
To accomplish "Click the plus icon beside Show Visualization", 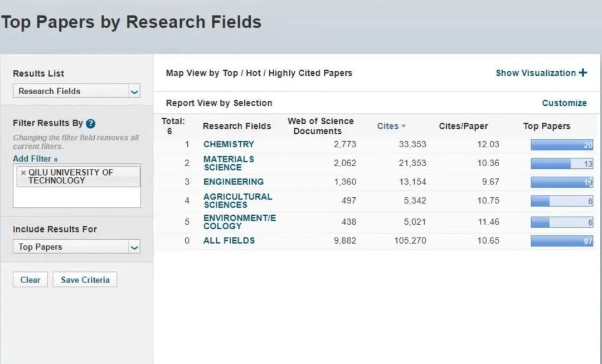I will point(583,72).
